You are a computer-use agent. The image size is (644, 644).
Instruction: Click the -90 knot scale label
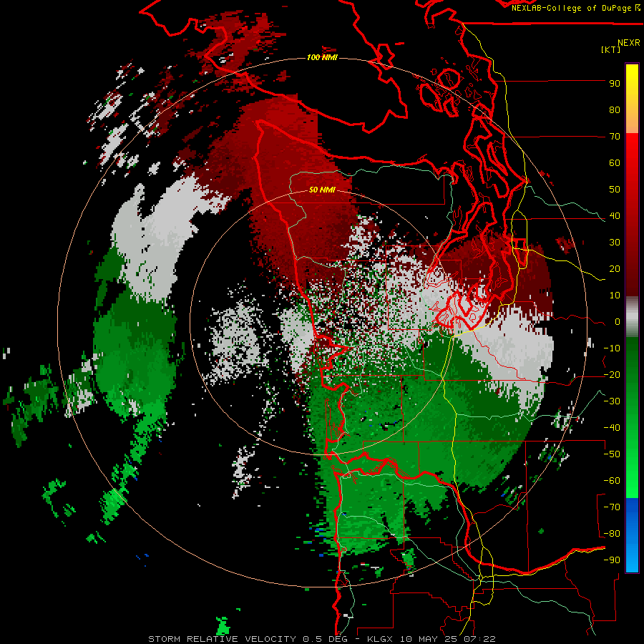coord(612,560)
